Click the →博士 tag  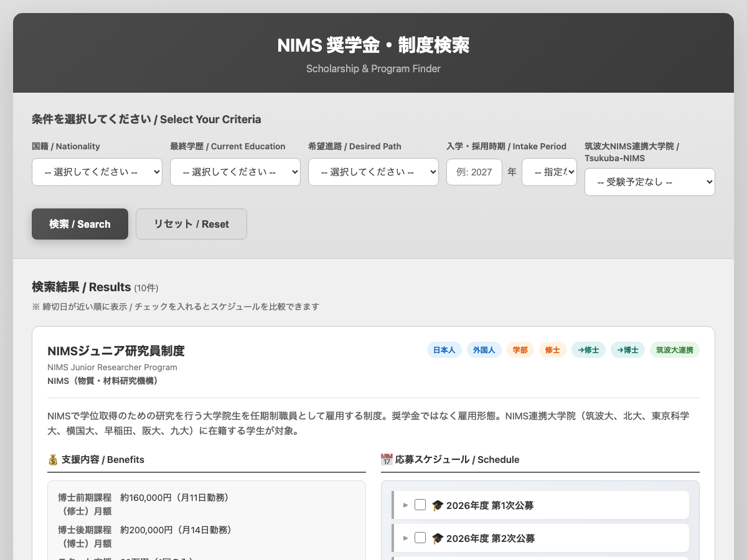(x=627, y=350)
